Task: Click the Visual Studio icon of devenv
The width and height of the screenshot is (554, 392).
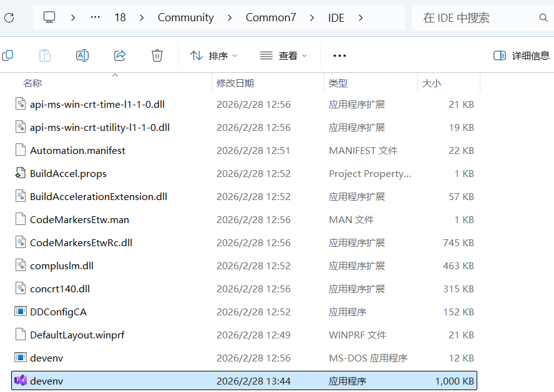Action: 21,380
